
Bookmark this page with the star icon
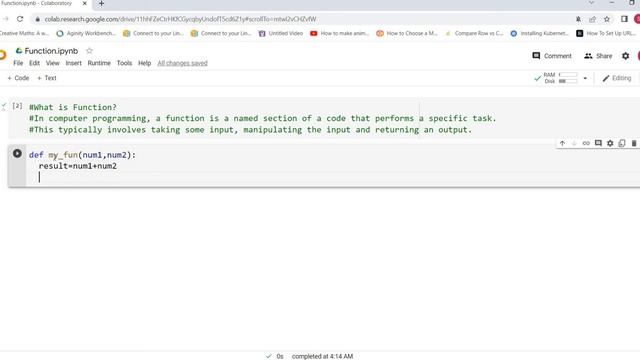point(607,19)
